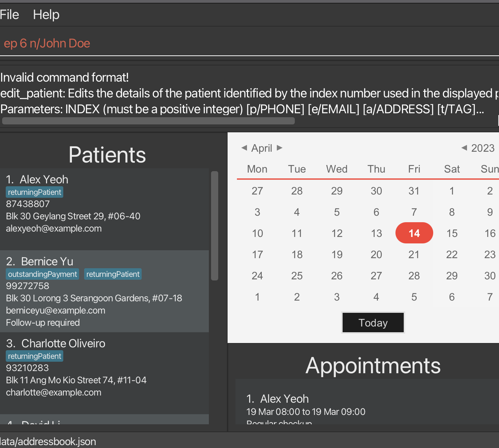The image size is (499, 448).
Task: Select April 22 in the calendar
Action: 452,254
